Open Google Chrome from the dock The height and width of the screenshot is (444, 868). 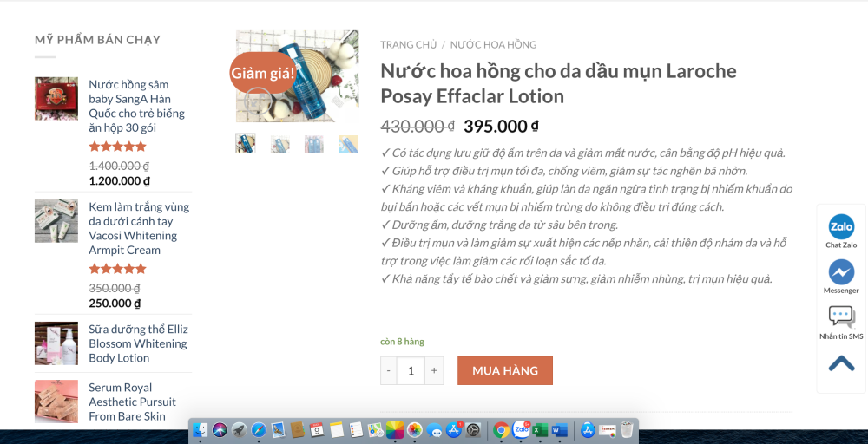pyautogui.click(x=501, y=430)
